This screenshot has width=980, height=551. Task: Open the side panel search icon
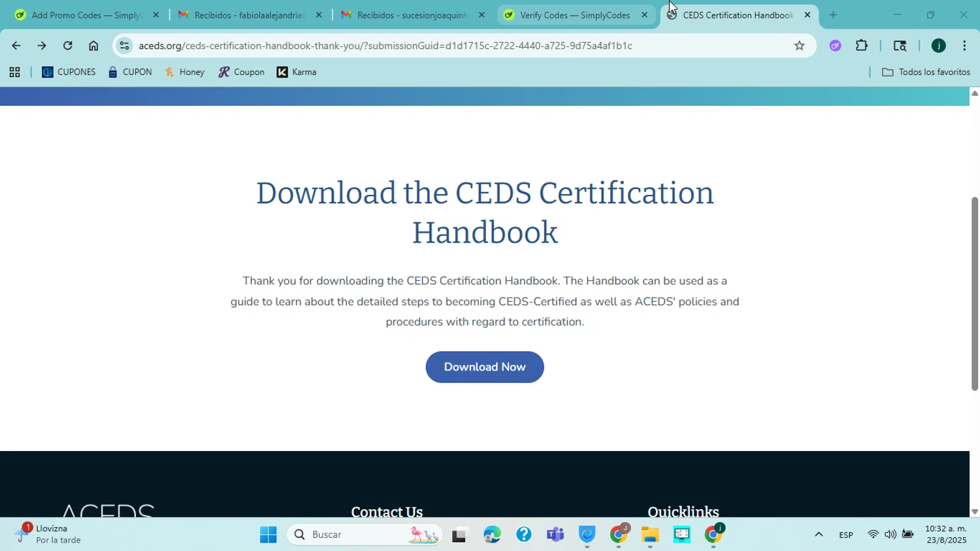coord(900,46)
